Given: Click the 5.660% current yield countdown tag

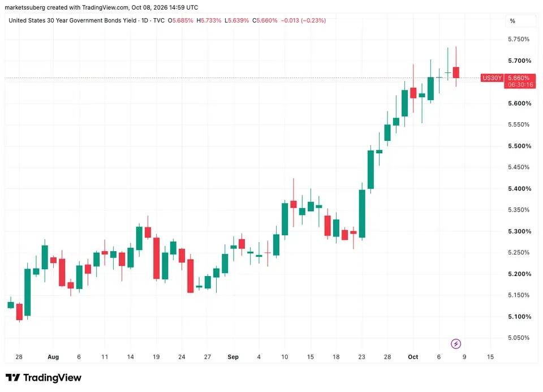Looking at the screenshot, I should pyautogui.click(x=520, y=81).
